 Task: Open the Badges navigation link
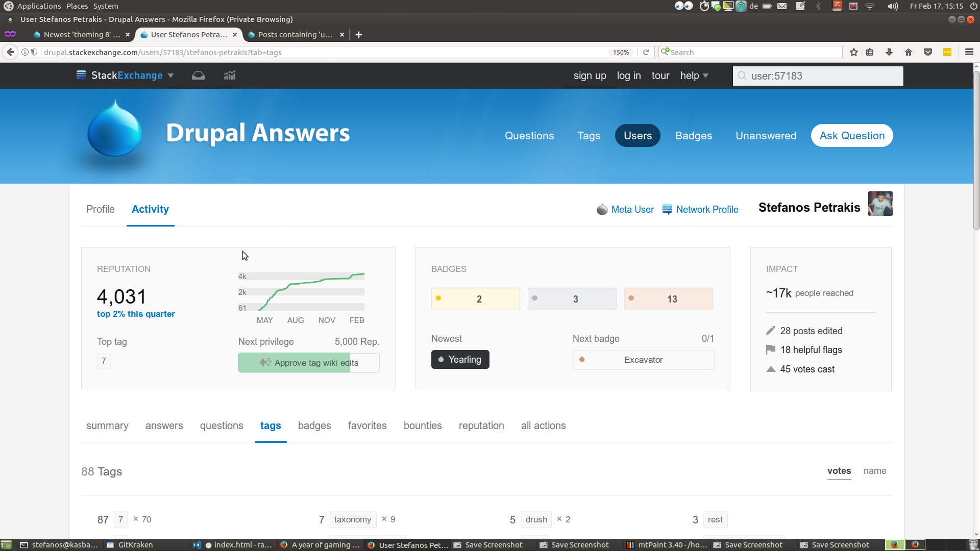point(693,136)
